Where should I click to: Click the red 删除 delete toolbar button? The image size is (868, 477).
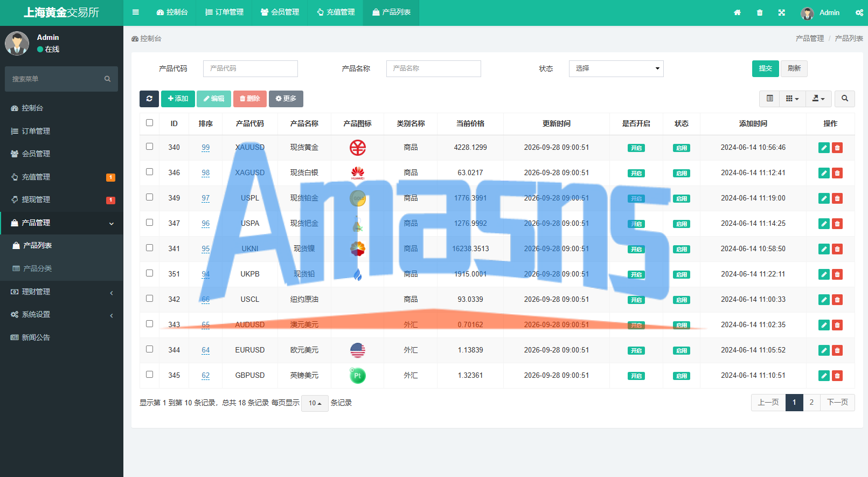click(x=250, y=99)
